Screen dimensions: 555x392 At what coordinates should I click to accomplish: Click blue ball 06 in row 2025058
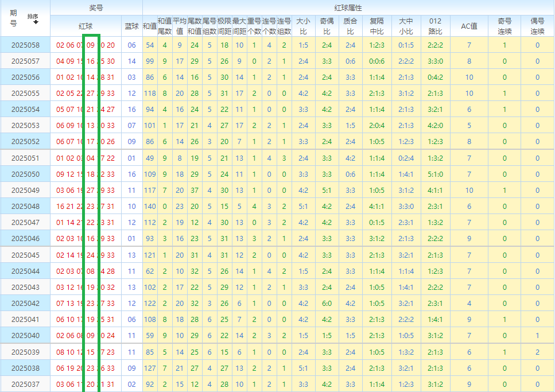point(131,45)
